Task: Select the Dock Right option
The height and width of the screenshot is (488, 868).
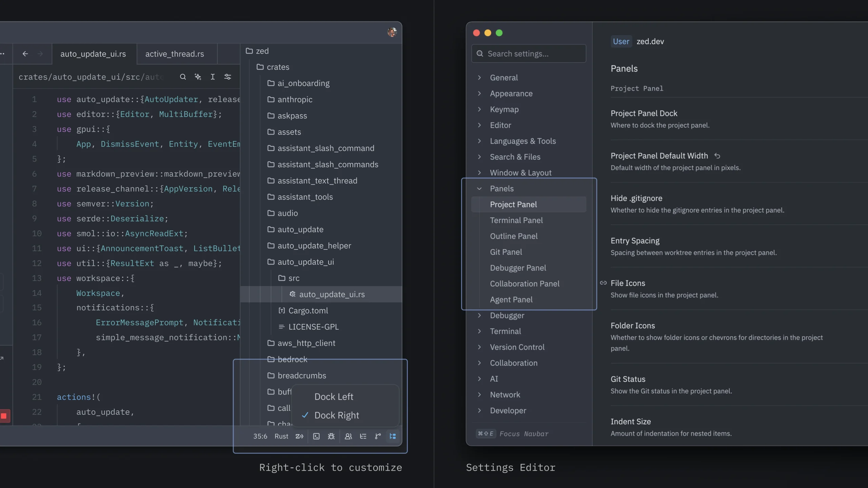Action: click(336, 415)
